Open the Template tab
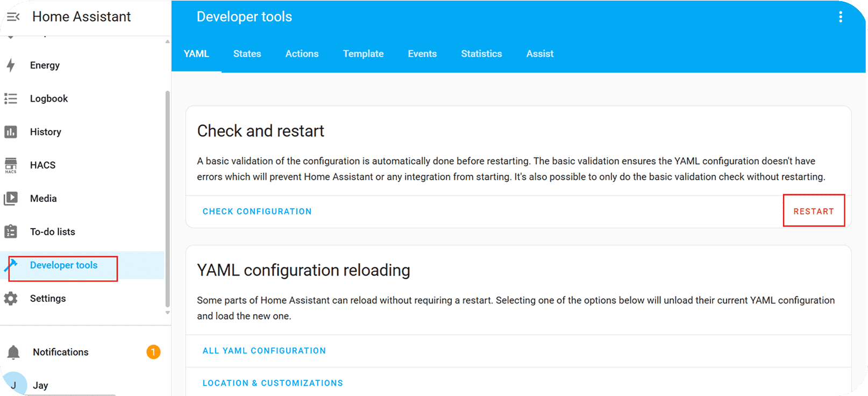Image resolution: width=868 pixels, height=396 pixels. [x=363, y=54]
